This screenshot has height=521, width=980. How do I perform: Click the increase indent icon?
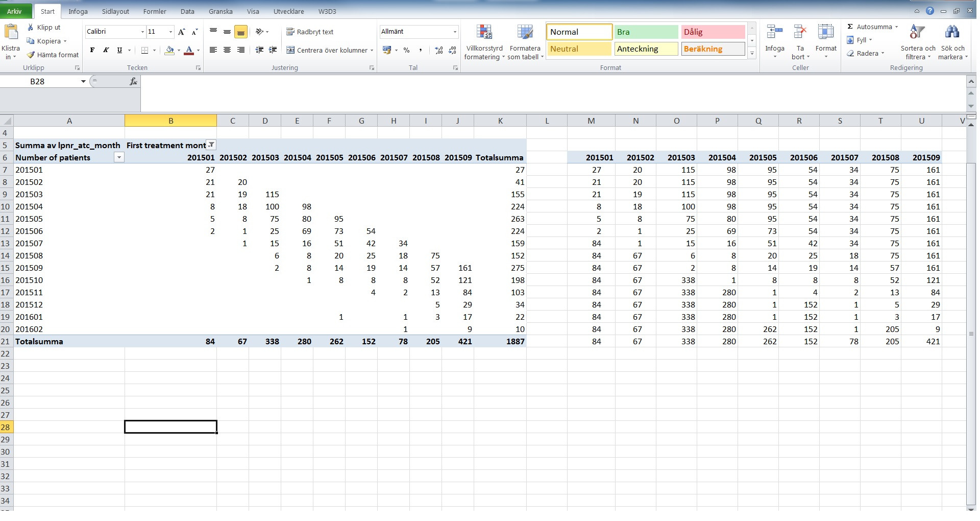[x=273, y=50]
